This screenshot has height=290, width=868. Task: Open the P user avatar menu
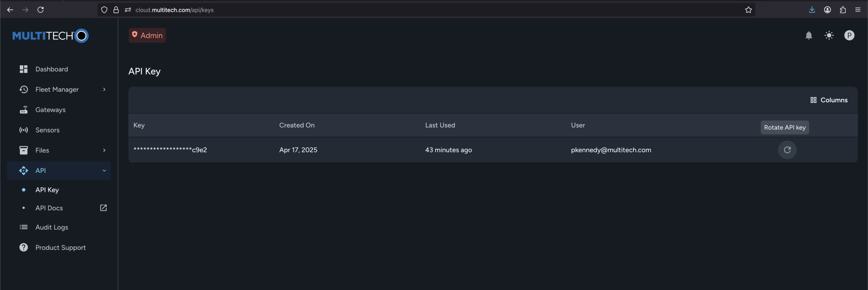849,35
